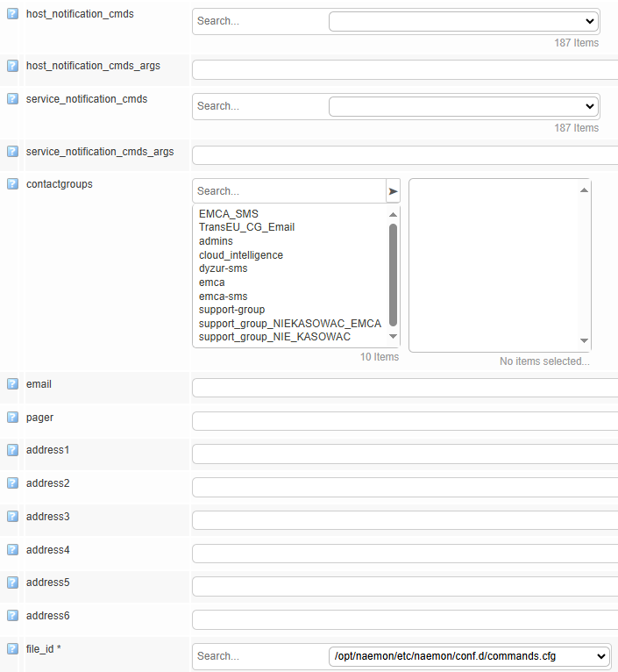The image size is (618, 672).
Task: Click help icon next to host_notification_cmds
Action: coord(12,15)
